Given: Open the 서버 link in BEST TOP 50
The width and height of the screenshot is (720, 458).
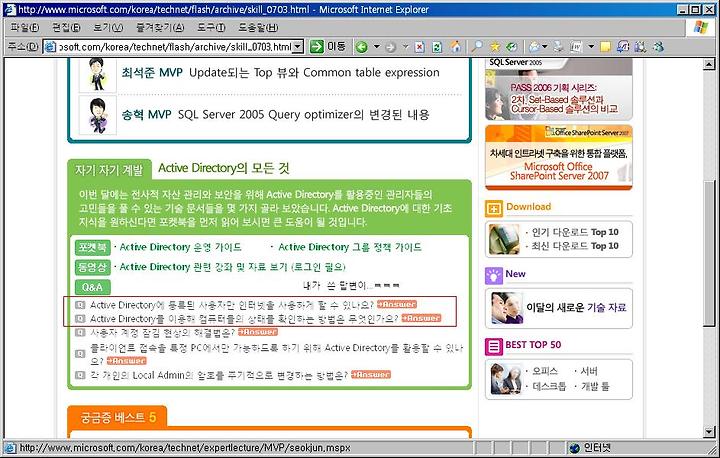Looking at the screenshot, I should 589,371.
